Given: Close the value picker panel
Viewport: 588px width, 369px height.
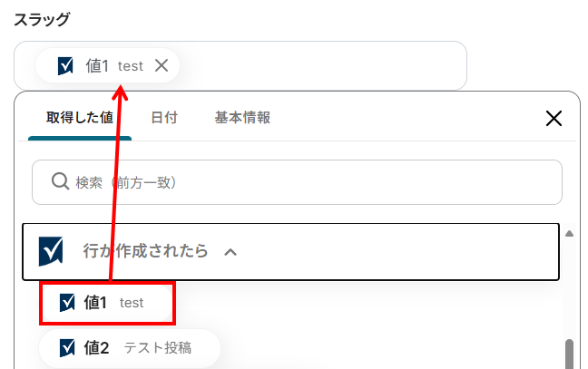Looking at the screenshot, I should point(554,118).
